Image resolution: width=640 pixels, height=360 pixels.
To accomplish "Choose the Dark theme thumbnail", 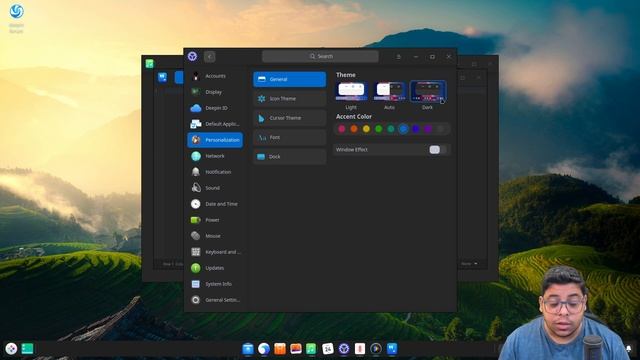I will [427, 91].
